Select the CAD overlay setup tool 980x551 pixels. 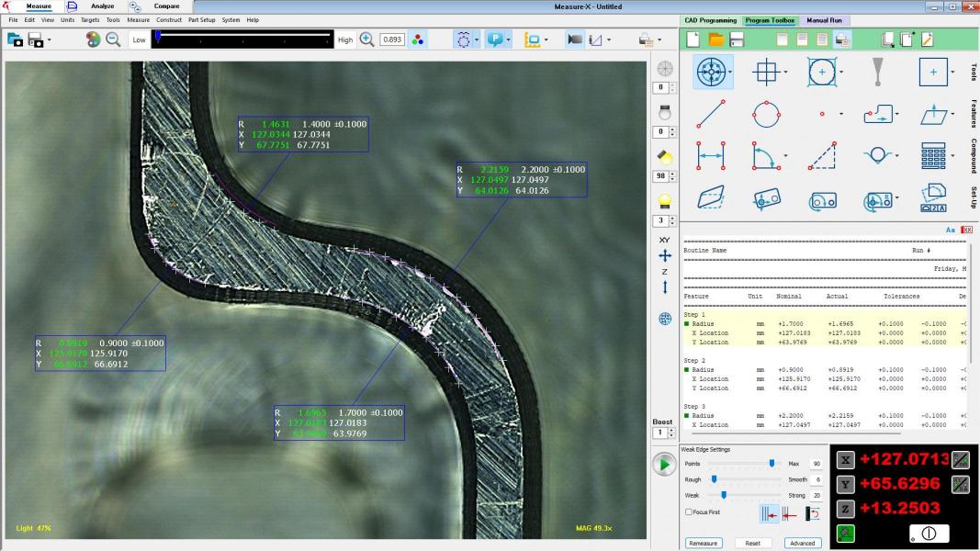coord(933,198)
